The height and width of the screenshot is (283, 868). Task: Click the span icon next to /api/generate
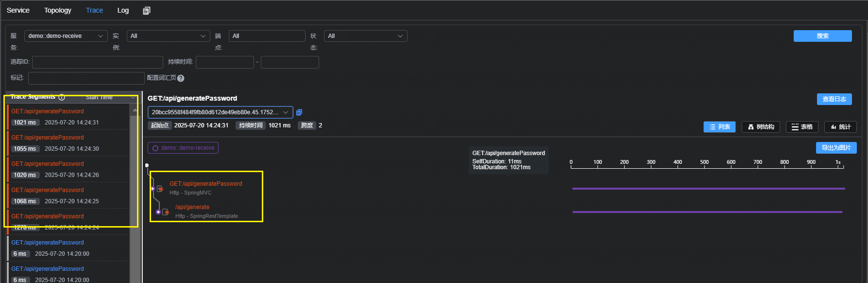(x=166, y=212)
